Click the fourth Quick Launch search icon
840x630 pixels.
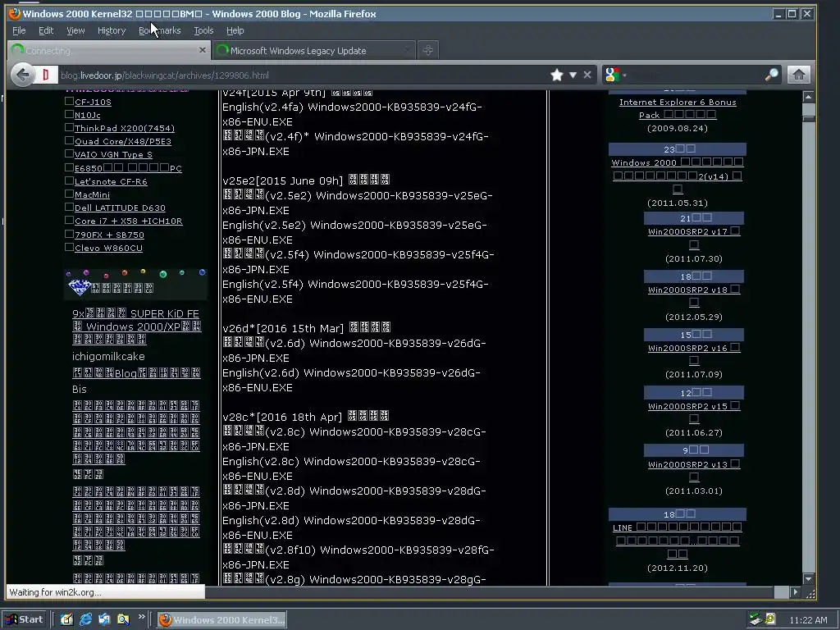[123, 619]
